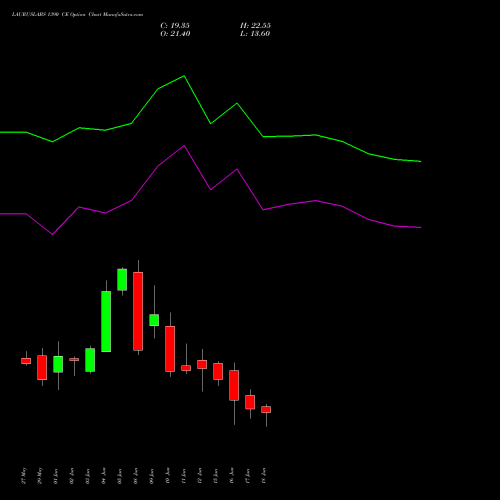Select the 10 Jun date label
500x500 pixels.
(x=168, y=476)
